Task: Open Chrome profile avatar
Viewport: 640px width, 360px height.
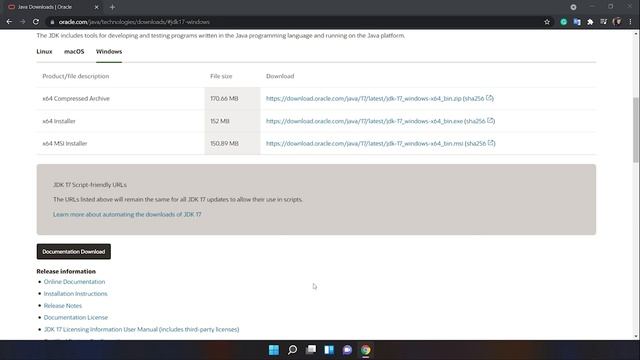Action: (617, 22)
